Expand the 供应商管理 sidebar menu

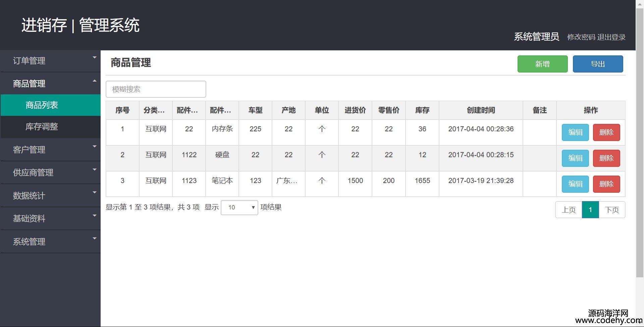(x=50, y=173)
